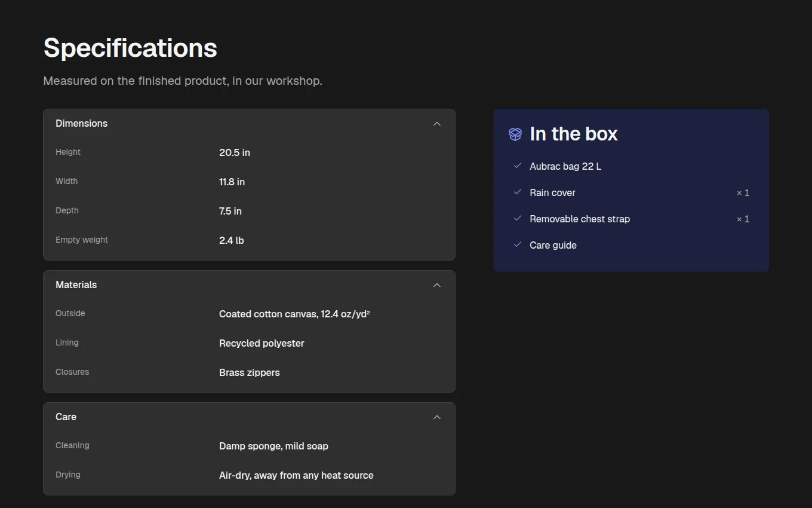Click the 7.5 in value
812x508 pixels.
(x=230, y=211)
